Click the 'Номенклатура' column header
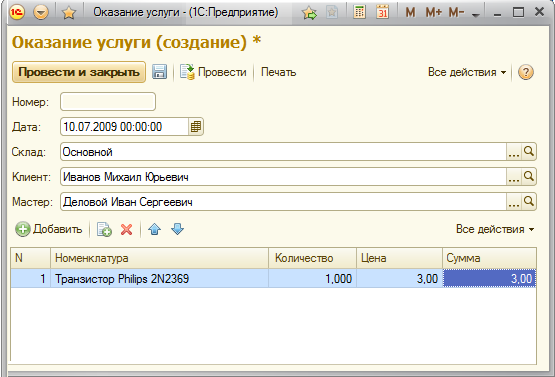Screen dimensions: 555x377 click(160, 258)
